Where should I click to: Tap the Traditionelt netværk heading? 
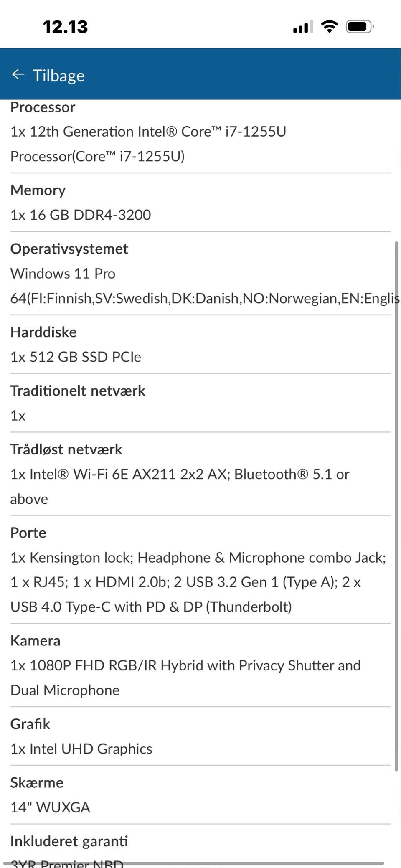point(78,391)
